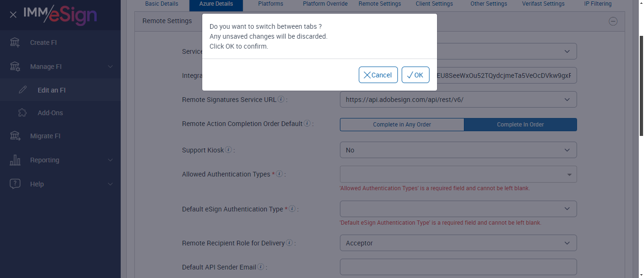Click the Migrate FI icon
644x278 pixels.
click(x=15, y=136)
